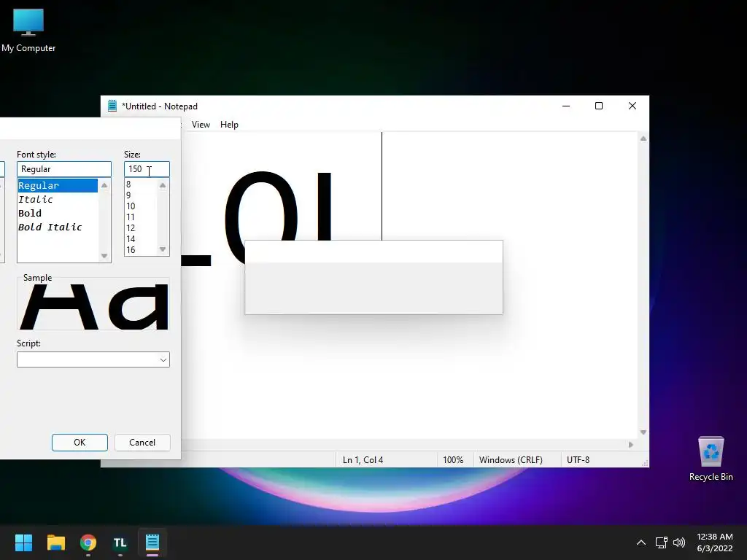
Task: Click Notepad vertical scroll down arrow
Action: tap(643, 432)
